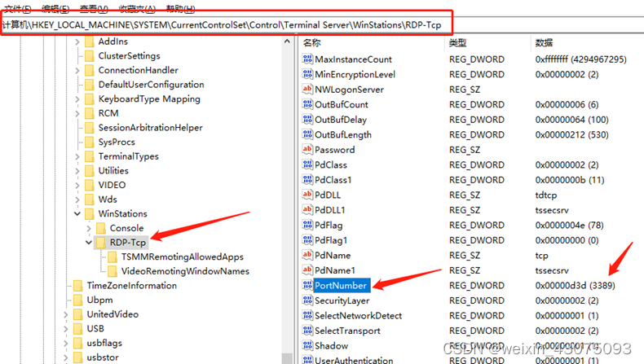This screenshot has width=644, height=364.
Task: Expand the KeyboardType Mapping key
Action: point(77,99)
